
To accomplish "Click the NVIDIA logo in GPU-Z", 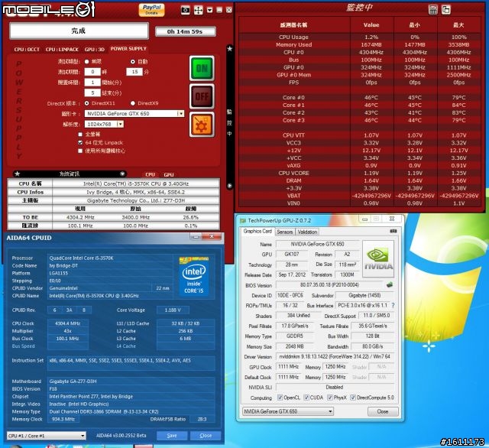I will coord(378,258).
